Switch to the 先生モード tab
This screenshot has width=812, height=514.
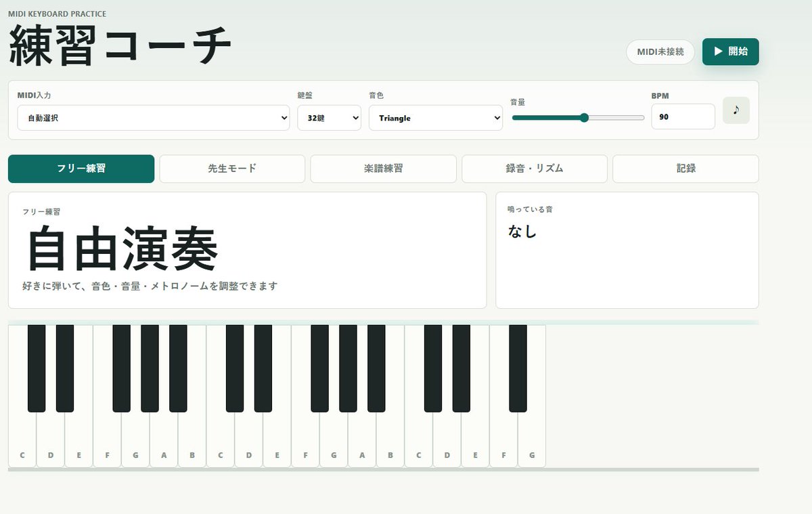coord(232,169)
